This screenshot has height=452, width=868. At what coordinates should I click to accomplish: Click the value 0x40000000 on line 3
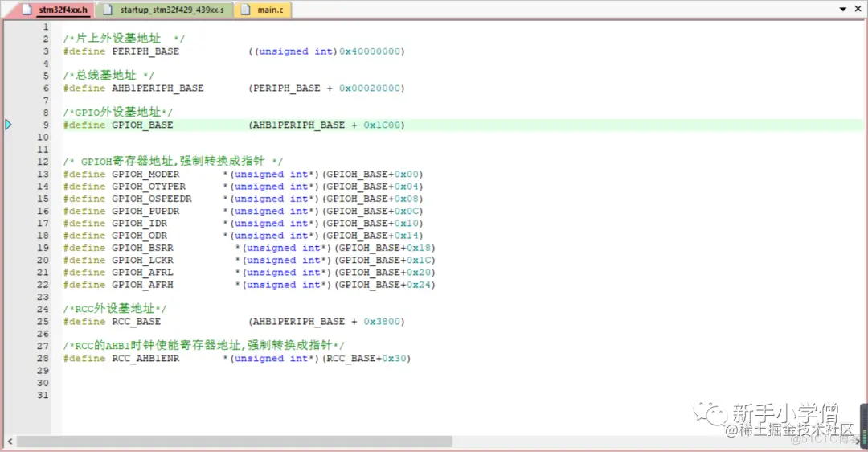[369, 51]
